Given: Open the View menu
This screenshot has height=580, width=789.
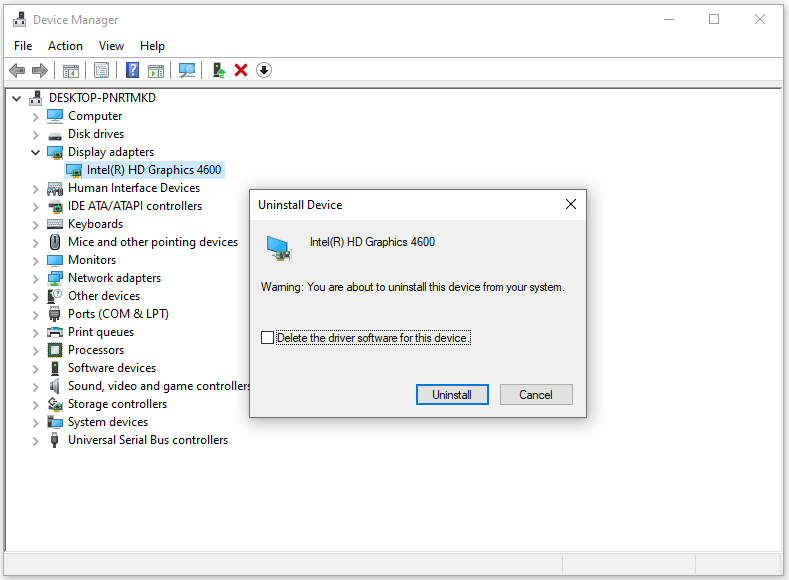Looking at the screenshot, I should click(111, 46).
